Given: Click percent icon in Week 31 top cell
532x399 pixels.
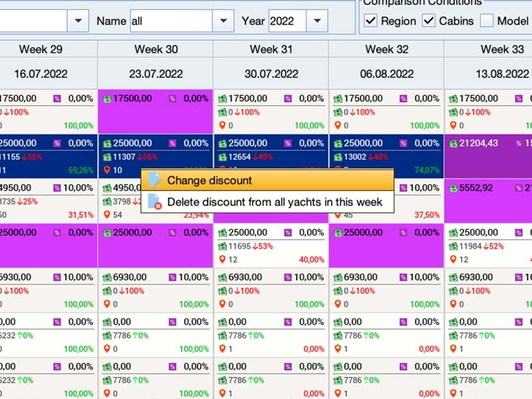Looking at the screenshot, I should [x=288, y=99].
